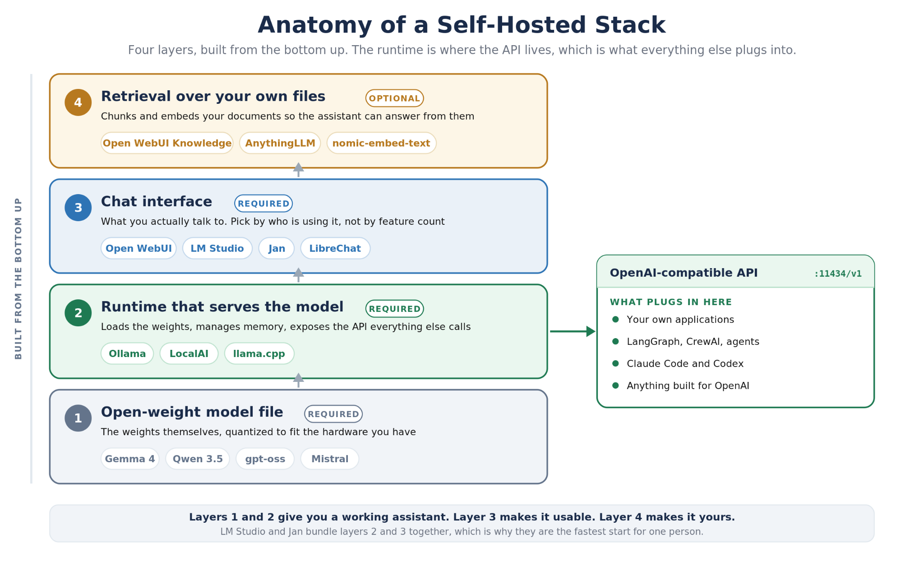Click the subtitle starting Four layers, built
924x562 pixels.
pos(462,50)
